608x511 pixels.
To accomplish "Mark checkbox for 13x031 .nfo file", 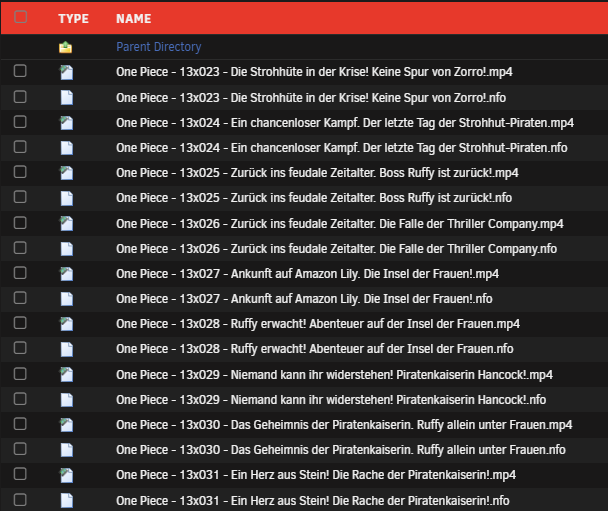I will [20, 500].
